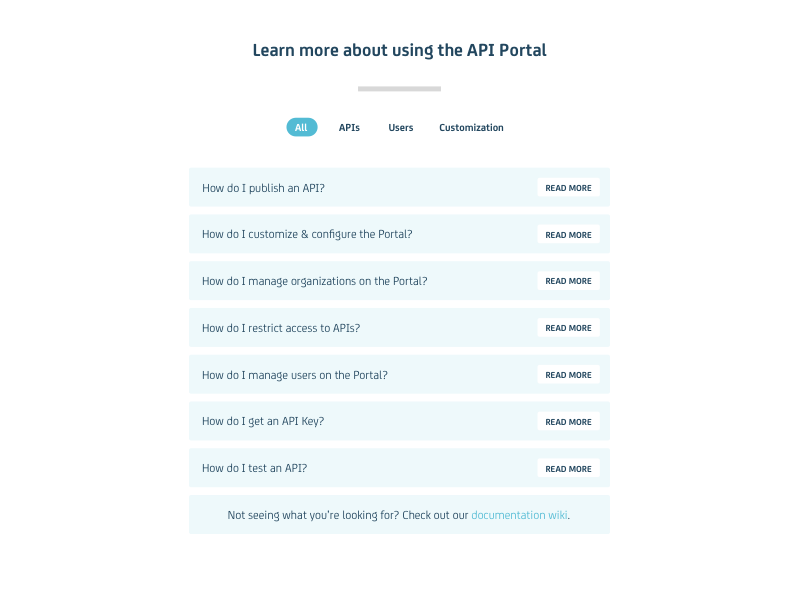Click Read More for publishing an API
Viewport: 800px width, 600px height.
pos(568,188)
